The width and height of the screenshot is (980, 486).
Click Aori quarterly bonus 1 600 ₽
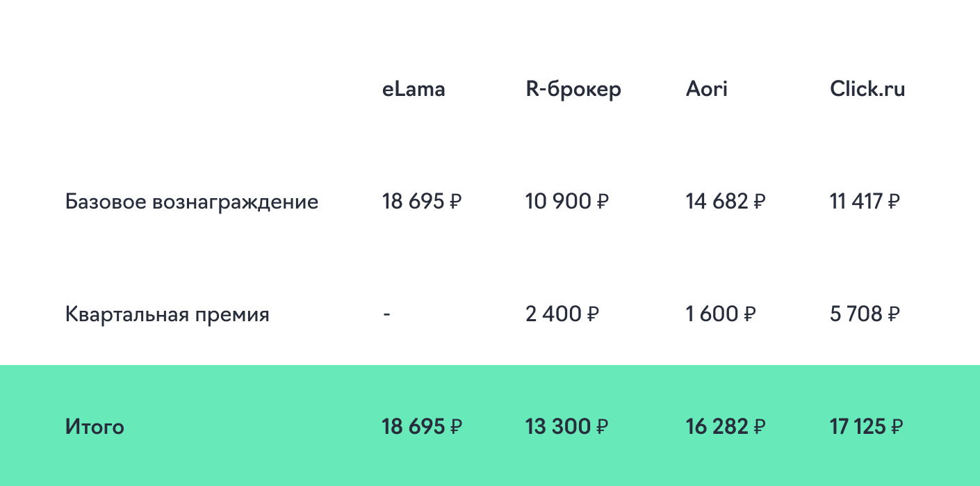[721, 314]
